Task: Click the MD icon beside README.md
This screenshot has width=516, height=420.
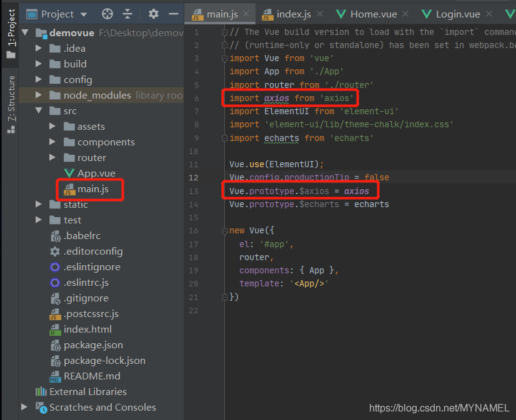Action: coord(55,376)
